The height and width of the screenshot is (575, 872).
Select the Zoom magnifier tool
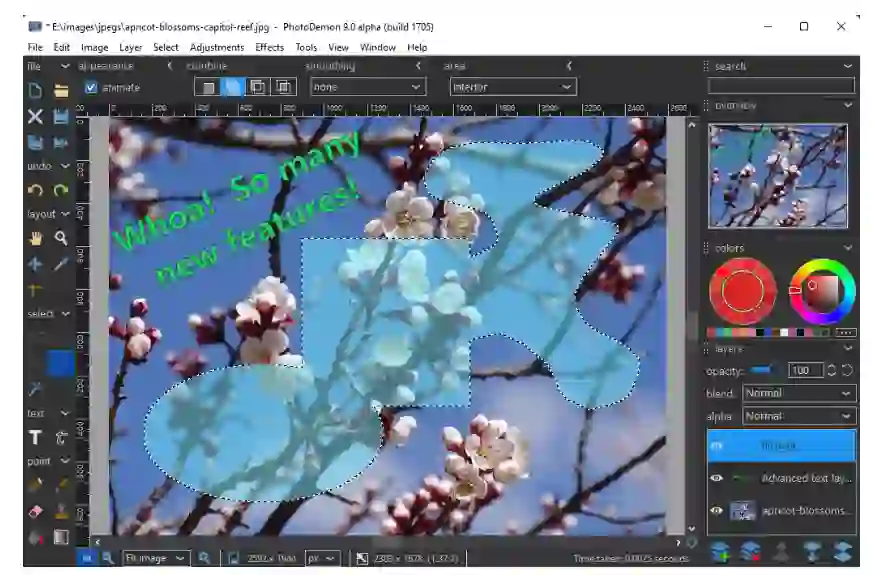click(x=61, y=239)
